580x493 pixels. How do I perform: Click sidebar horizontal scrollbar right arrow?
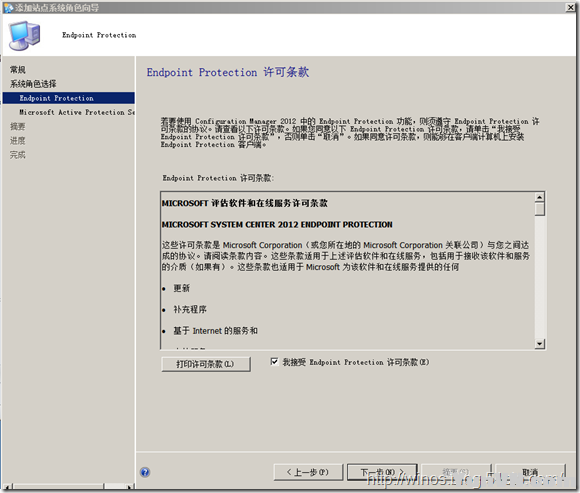click(130, 487)
